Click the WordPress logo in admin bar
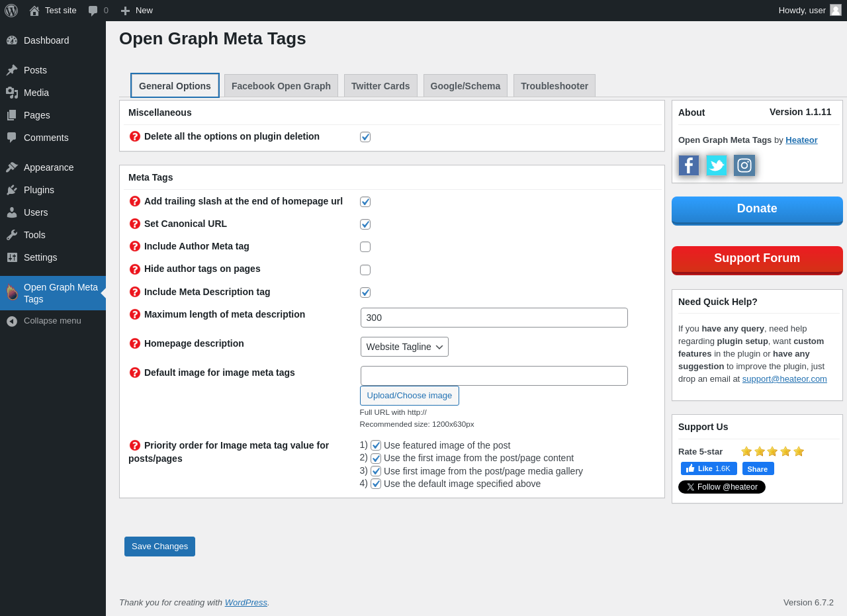Image resolution: width=847 pixels, height=616 pixels. pos(11,11)
